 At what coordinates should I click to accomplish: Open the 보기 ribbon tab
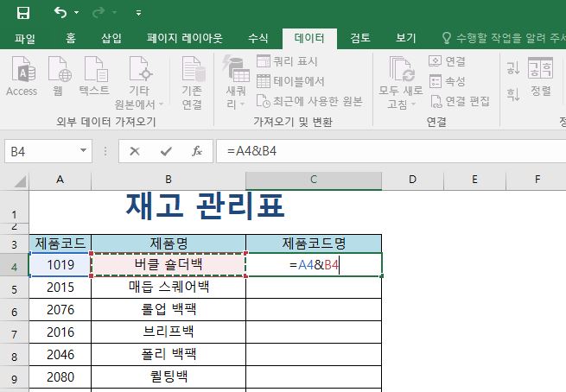406,38
